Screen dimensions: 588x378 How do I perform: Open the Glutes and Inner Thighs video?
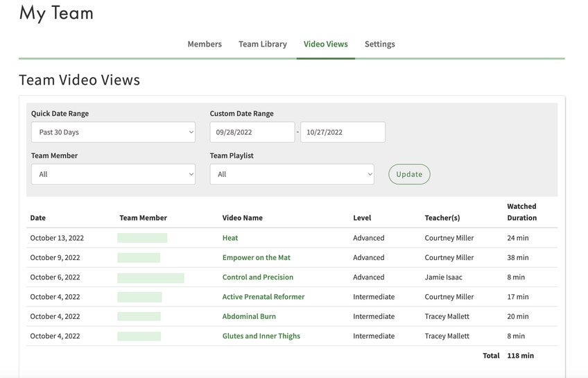click(261, 336)
